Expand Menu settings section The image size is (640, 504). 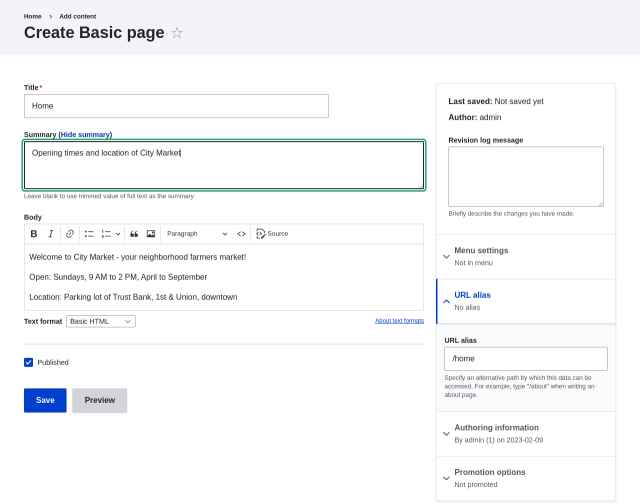click(x=526, y=256)
